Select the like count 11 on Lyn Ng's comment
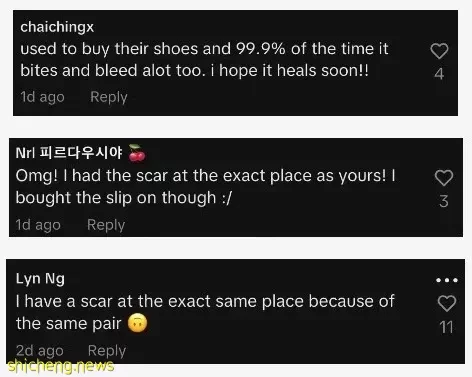Image resolution: width=472 pixels, height=377 pixels. tap(446, 327)
